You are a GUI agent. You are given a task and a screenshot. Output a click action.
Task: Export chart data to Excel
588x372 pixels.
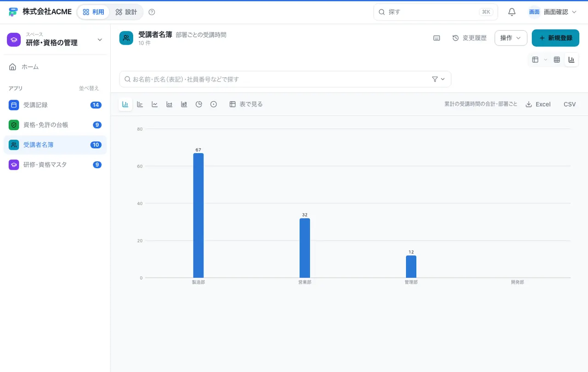point(538,104)
